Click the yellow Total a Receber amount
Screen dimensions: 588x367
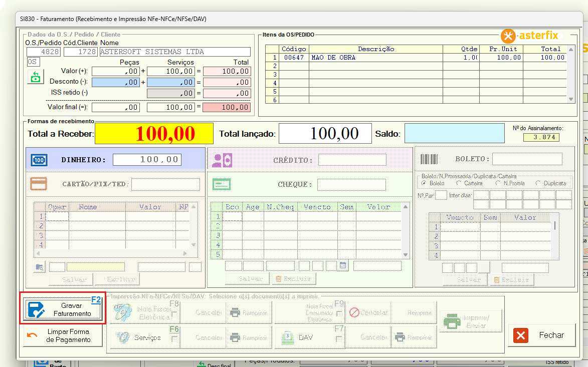pyautogui.click(x=154, y=133)
